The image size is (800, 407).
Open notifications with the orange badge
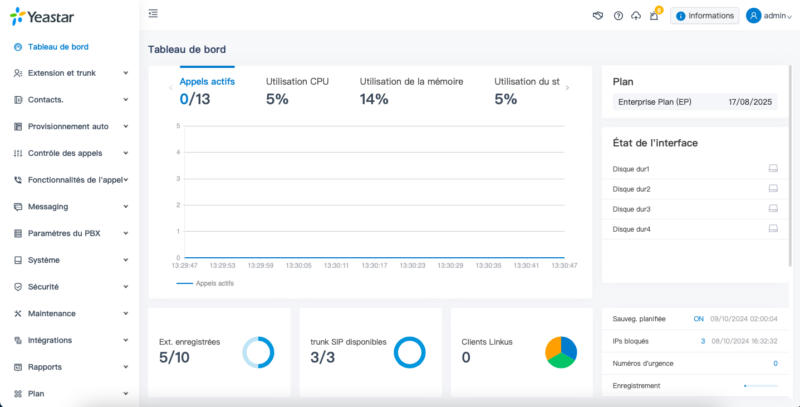pos(654,15)
